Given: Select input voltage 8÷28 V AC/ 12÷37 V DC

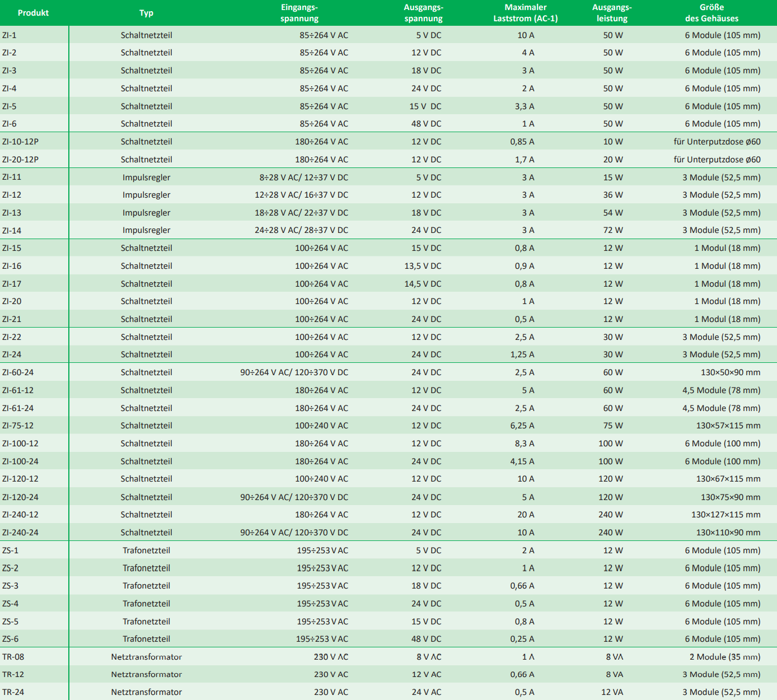Looking at the screenshot, I should (x=303, y=178).
